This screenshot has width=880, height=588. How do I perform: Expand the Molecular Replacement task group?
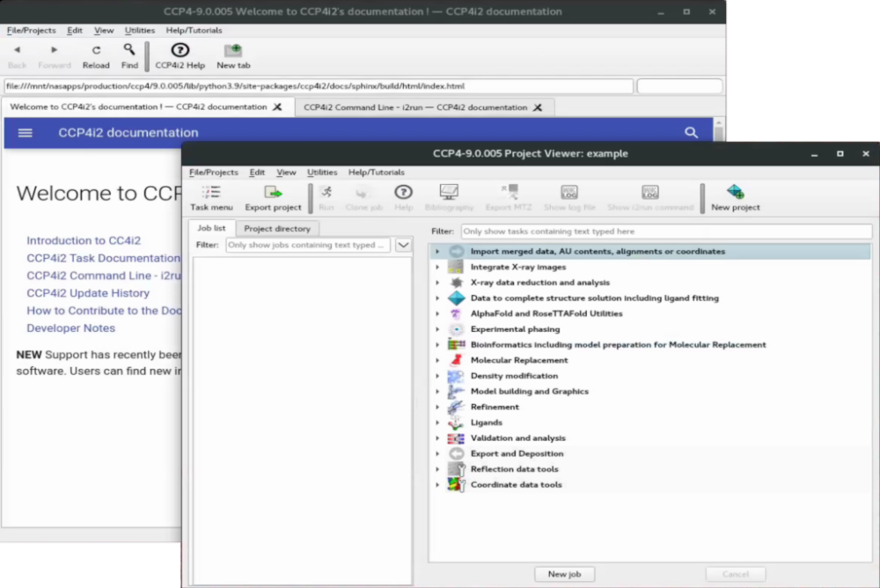point(437,360)
